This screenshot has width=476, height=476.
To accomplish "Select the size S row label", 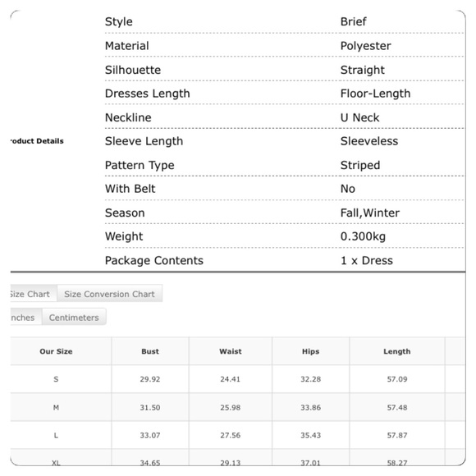I will click(x=56, y=379).
